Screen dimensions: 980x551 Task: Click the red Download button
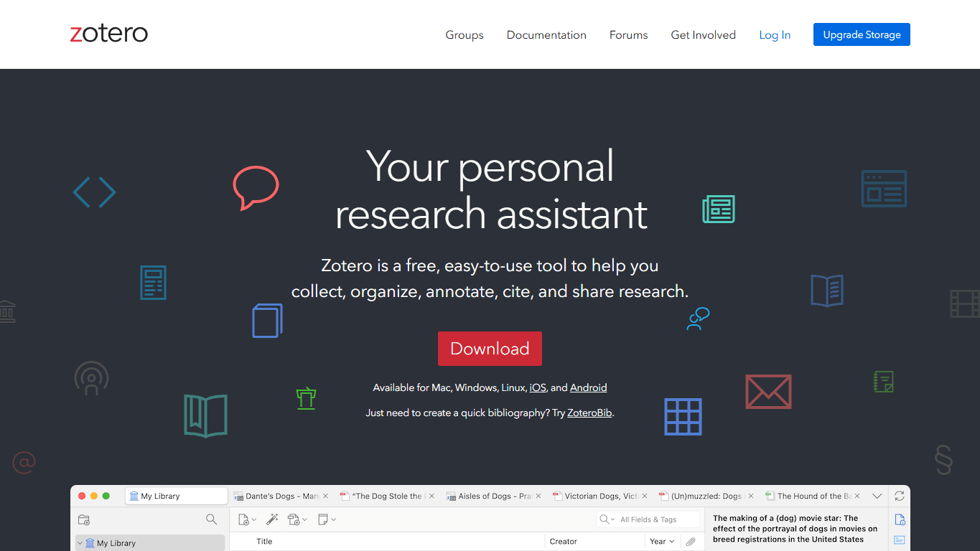pos(490,349)
